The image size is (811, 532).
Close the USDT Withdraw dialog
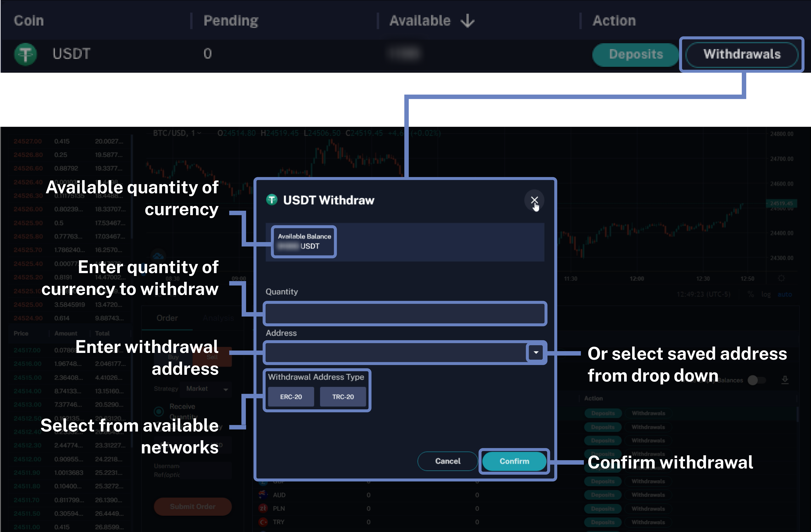click(534, 200)
